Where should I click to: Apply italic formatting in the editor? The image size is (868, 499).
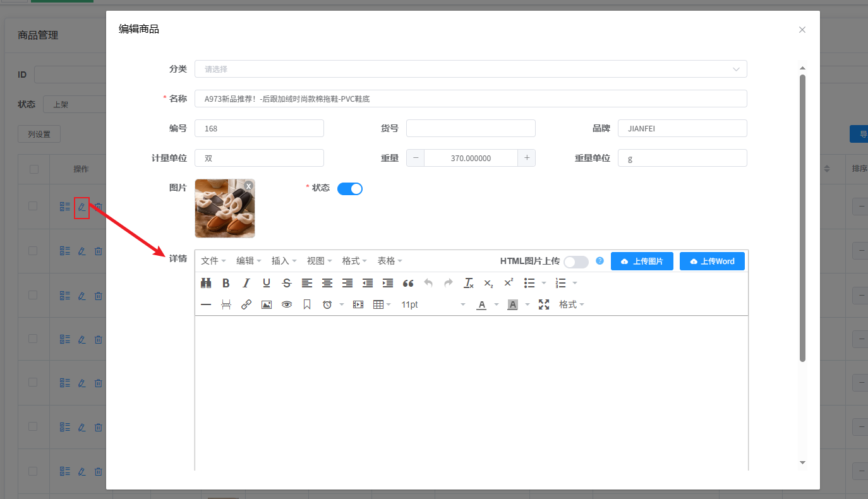tap(246, 283)
